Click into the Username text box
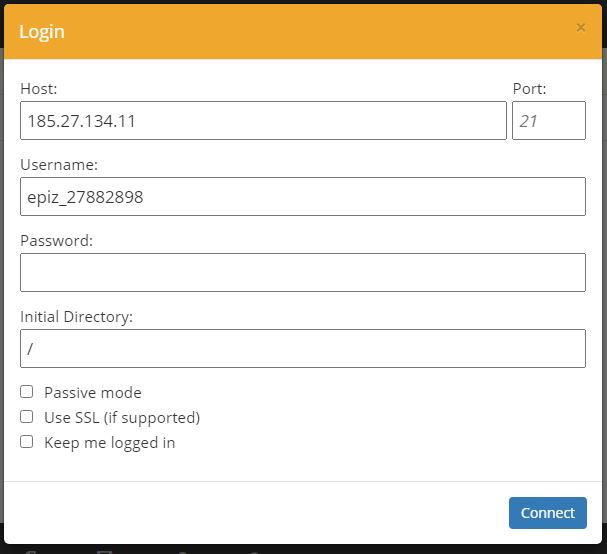 302,197
